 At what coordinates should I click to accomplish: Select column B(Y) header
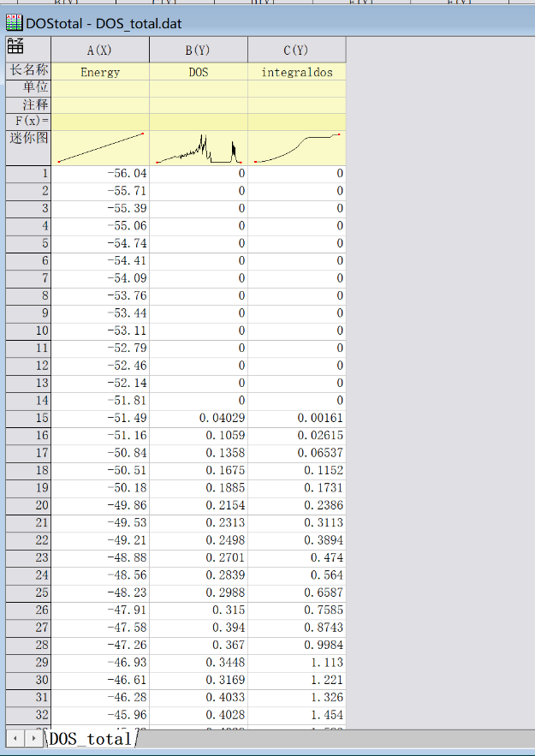tap(199, 50)
